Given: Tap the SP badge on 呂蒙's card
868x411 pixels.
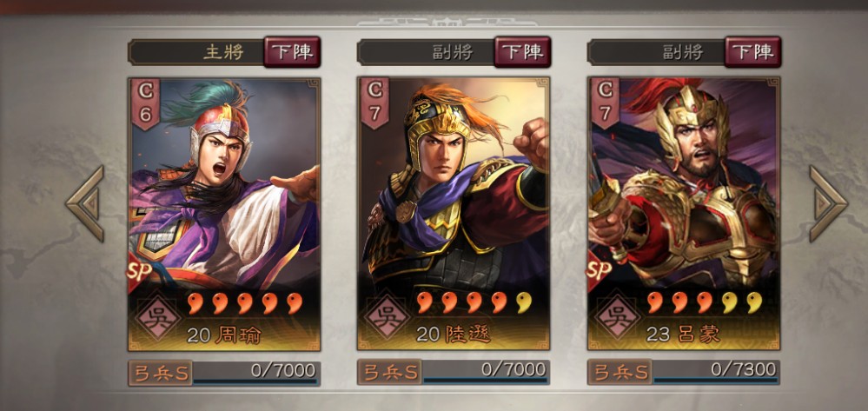Looking at the screenshot, I should (x=599, y=271).
